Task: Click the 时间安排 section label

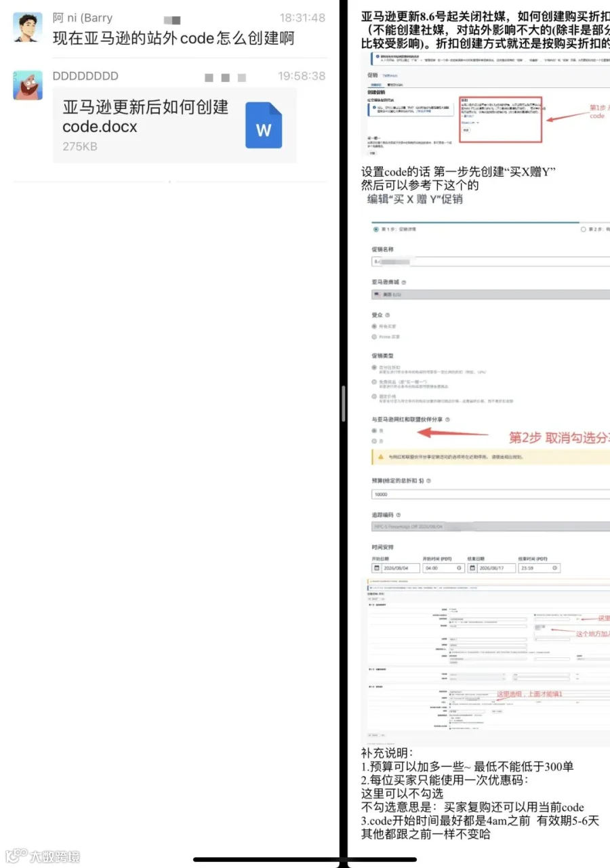Action: (382, 547)
